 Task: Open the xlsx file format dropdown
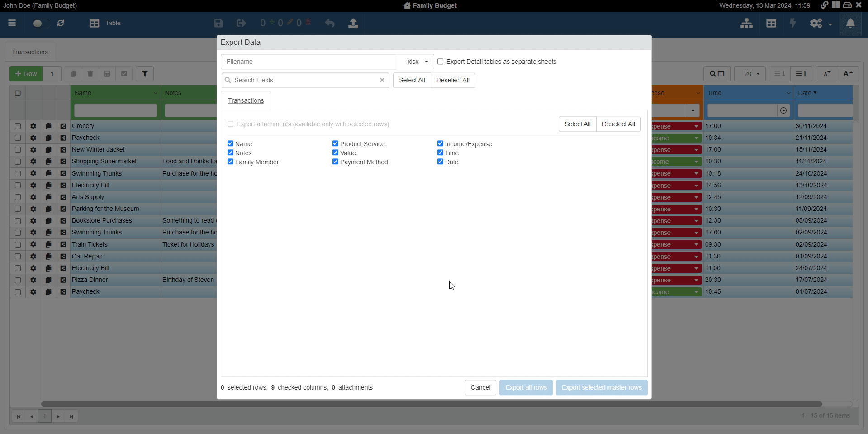[415, 62]
